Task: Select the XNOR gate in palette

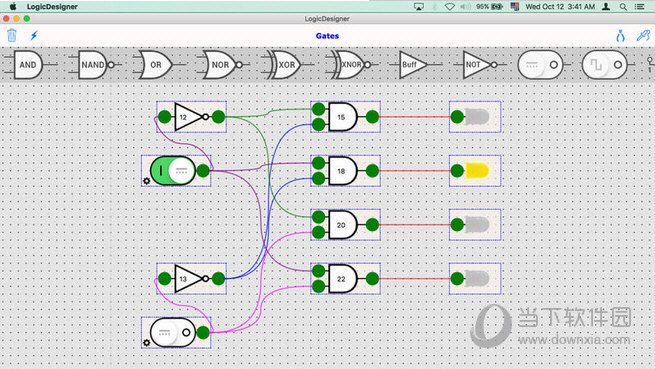Action: tap(352, 65)
